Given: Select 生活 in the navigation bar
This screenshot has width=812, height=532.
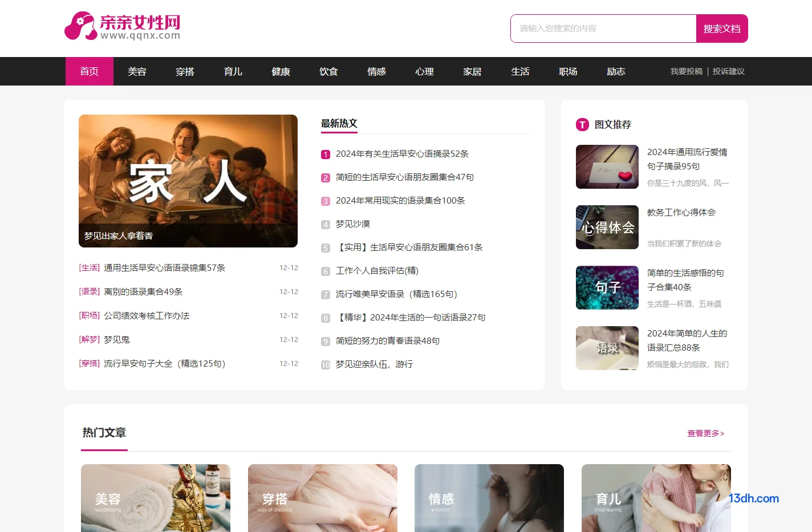Looking at the screenshot, I should (521, 71).
